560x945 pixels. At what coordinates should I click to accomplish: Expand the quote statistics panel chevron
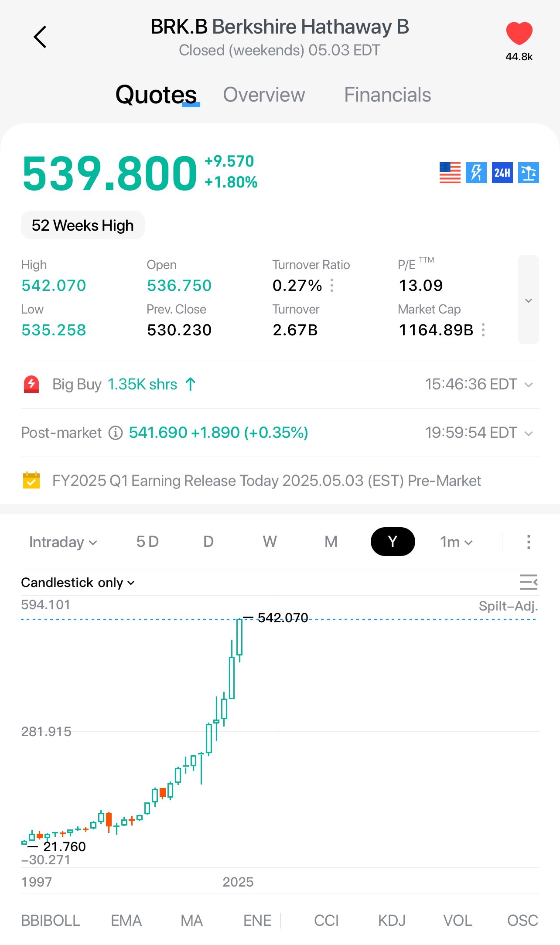(x=528, y=300)
